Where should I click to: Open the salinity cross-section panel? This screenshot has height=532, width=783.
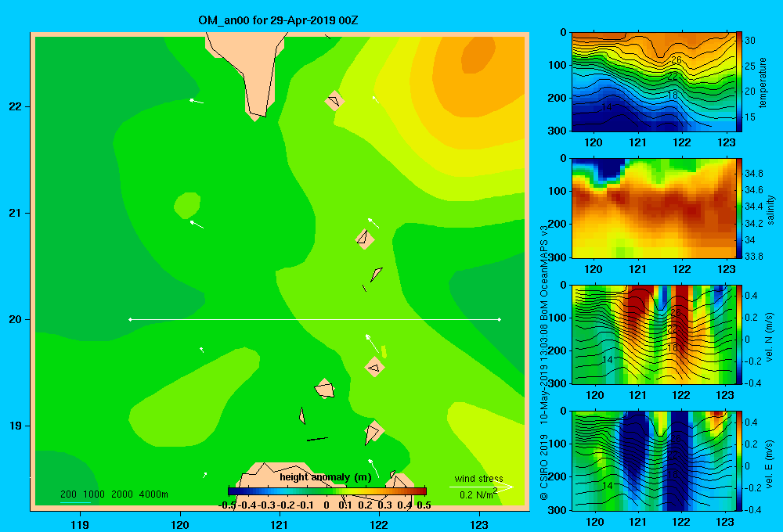653,208
